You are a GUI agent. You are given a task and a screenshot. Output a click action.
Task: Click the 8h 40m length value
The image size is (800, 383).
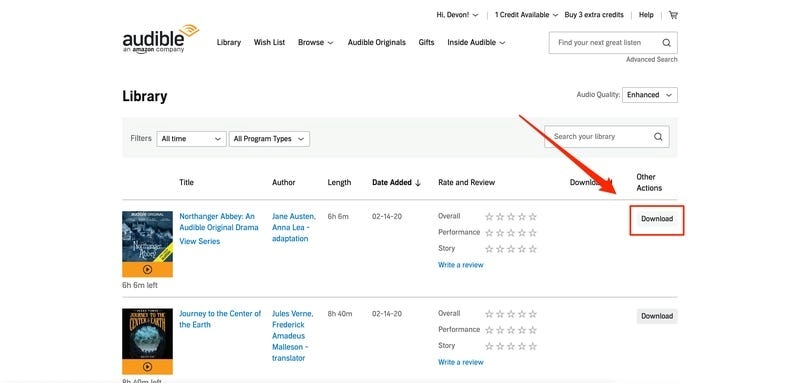(x=339, y=314)
